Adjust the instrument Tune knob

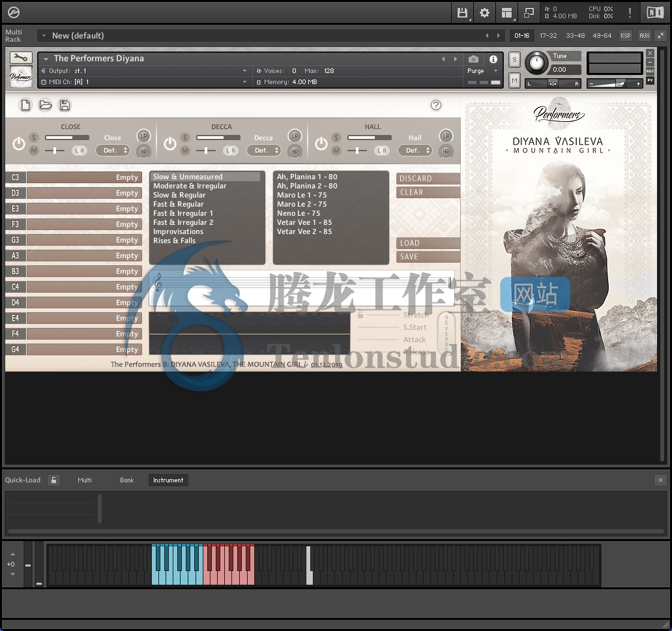(536, 63)
